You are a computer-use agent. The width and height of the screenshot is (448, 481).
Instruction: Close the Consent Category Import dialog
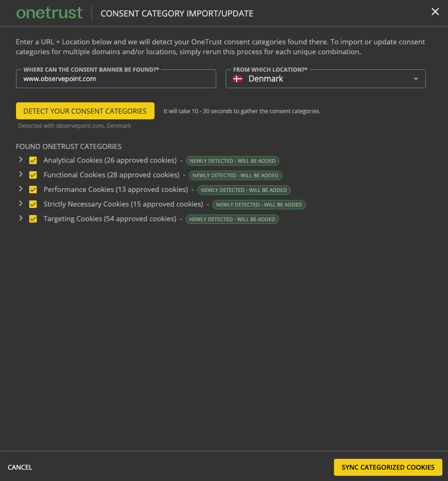[x=435, y=12]
